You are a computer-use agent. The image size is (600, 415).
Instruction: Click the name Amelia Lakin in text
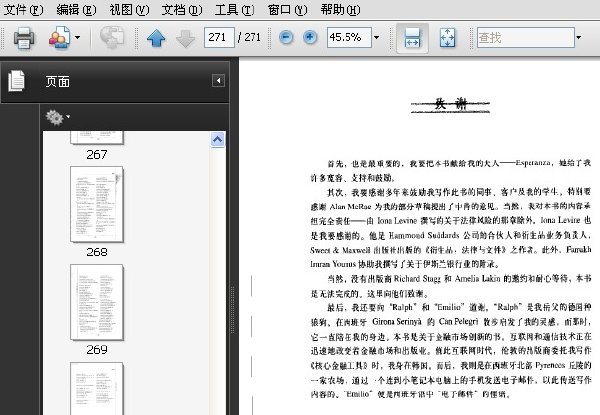[478, 279]
